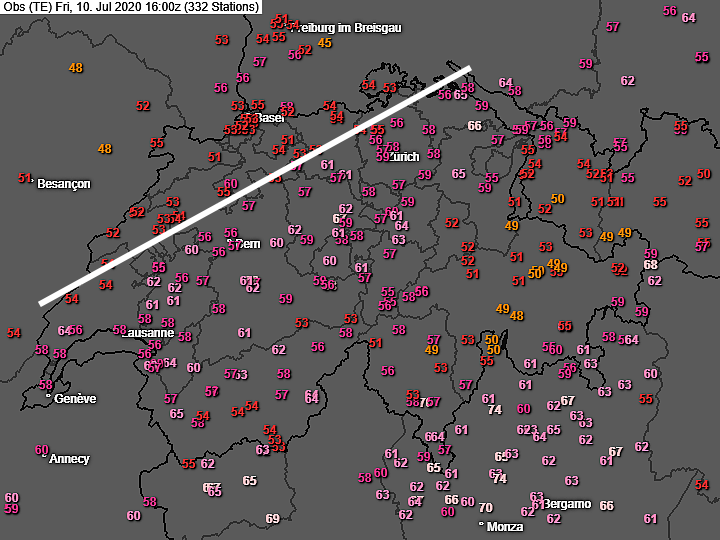
Task: Click the white station value "68"
Action: click(651, 264)
